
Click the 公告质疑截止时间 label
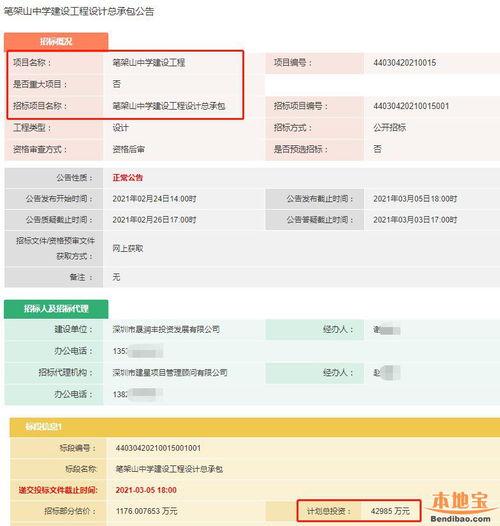point(59,220)
